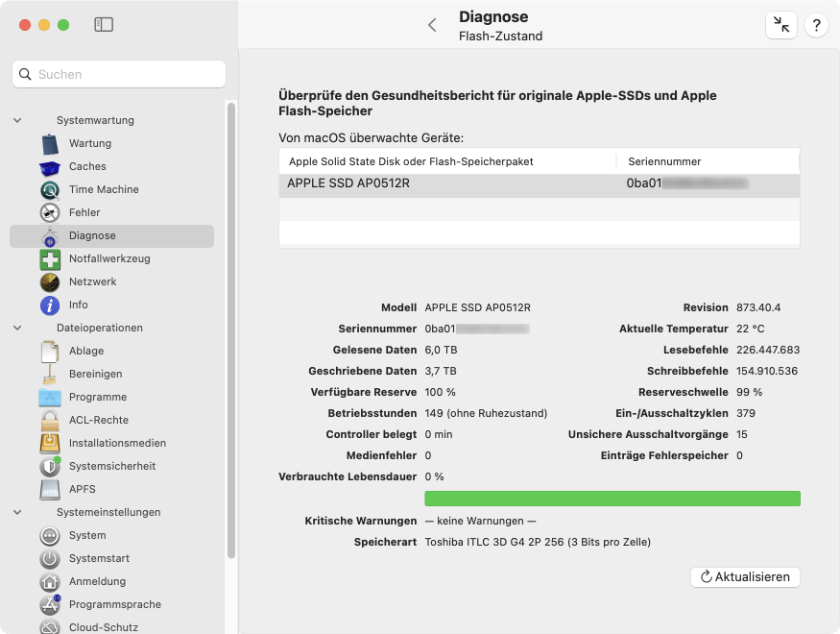
Task: Click the Netzwerk radar icon
Action: coord(50,281)
